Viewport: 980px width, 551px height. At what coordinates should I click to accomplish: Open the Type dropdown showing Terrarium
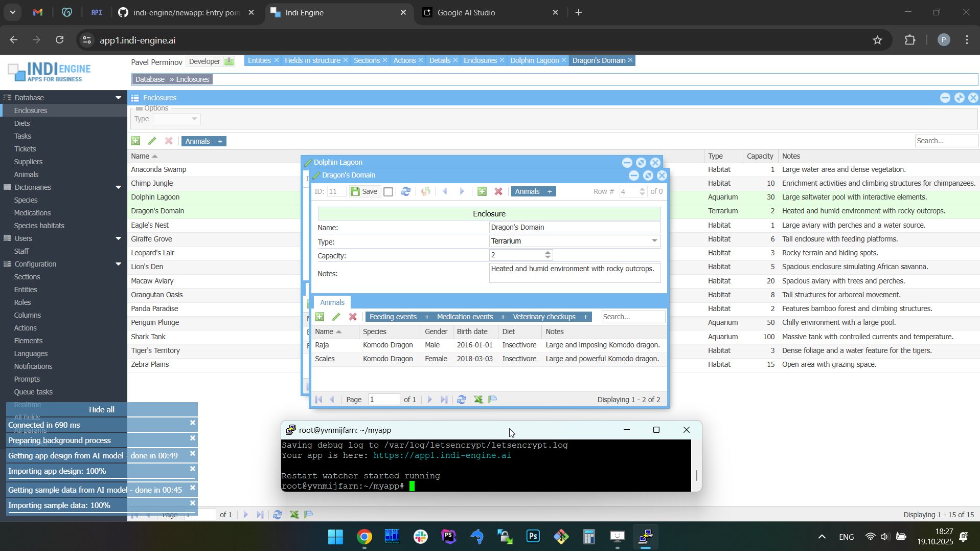click(654, 241)
